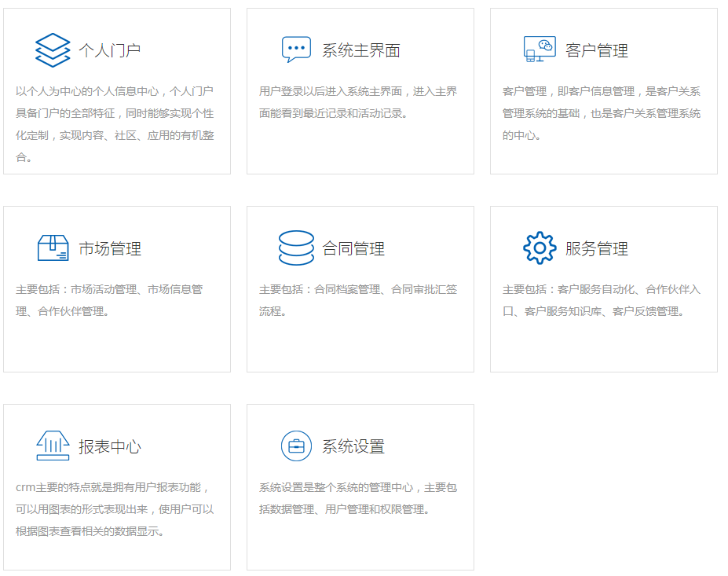Select the 服务管理 title

point(597,249)
